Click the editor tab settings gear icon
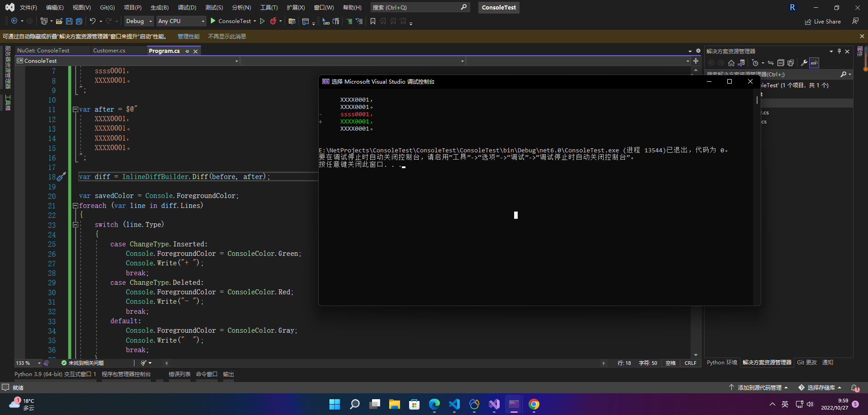Viewport: 868px width, 415px height. click(698, 51)
